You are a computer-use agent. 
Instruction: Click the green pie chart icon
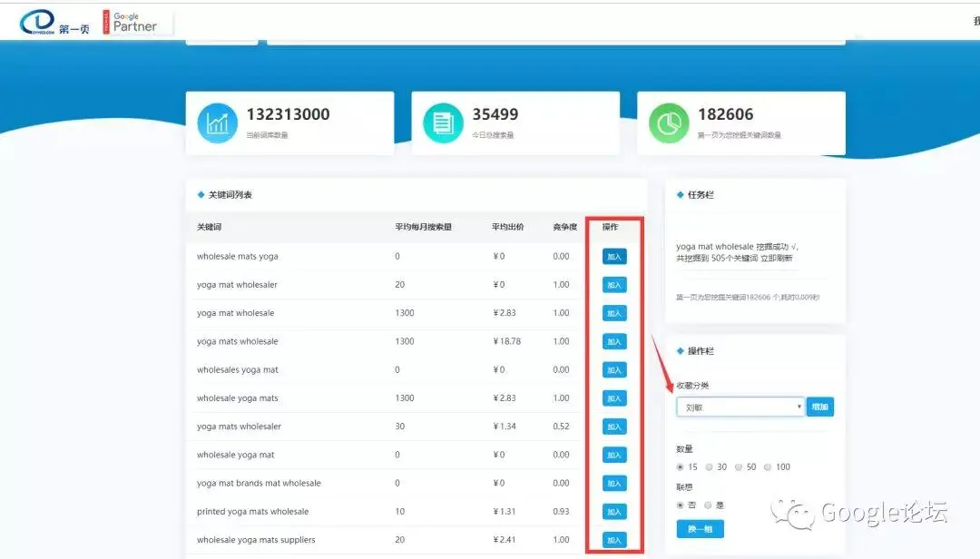(x=669, y=124)
